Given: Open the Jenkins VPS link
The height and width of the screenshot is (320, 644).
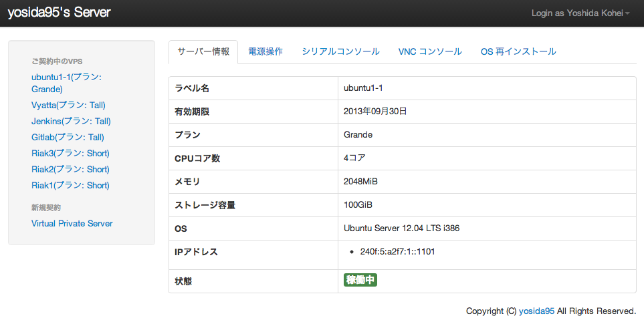Looking at the screenshot, I should 71,121.
